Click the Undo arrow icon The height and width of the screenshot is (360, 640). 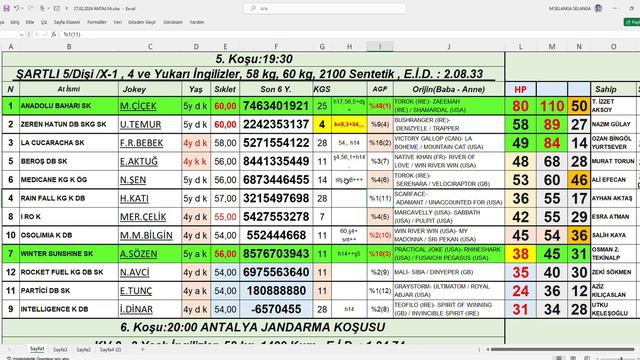pos(16,8)
